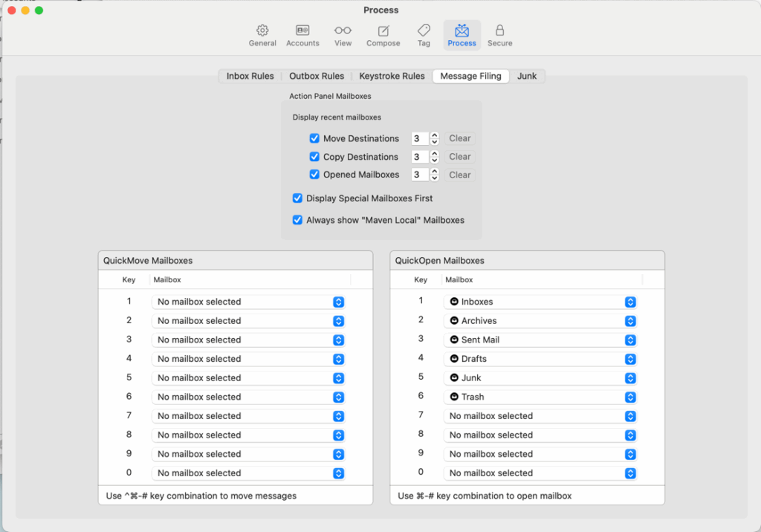Open the Secure preferences pane
The height and width of the screenshot is (532, 761).
500,36
